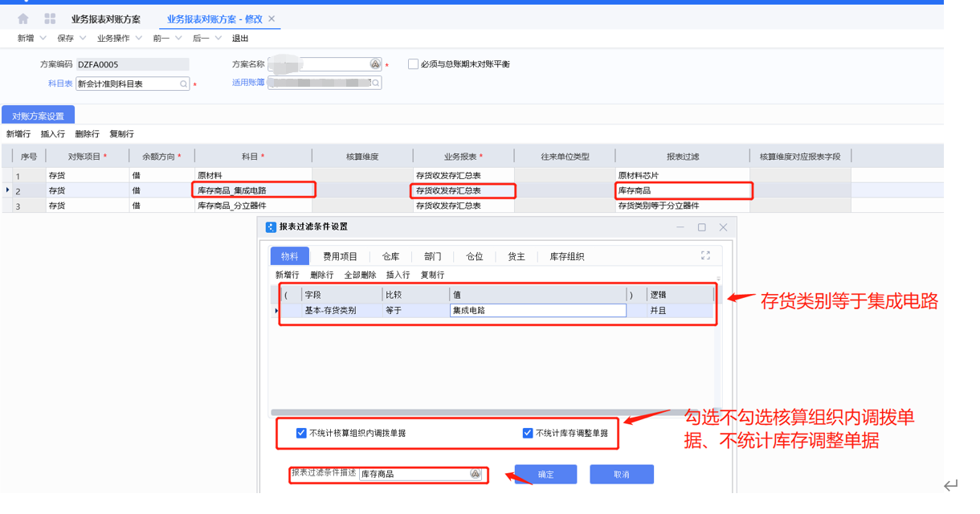Click search icon in 科目表 field
Image resolution: width=980 pixels, height=514 pixels.
[x=184, y=84]
